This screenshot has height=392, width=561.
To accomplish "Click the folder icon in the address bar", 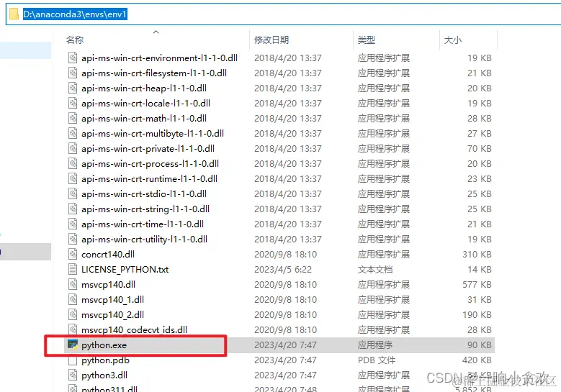I will click(14, 14).
